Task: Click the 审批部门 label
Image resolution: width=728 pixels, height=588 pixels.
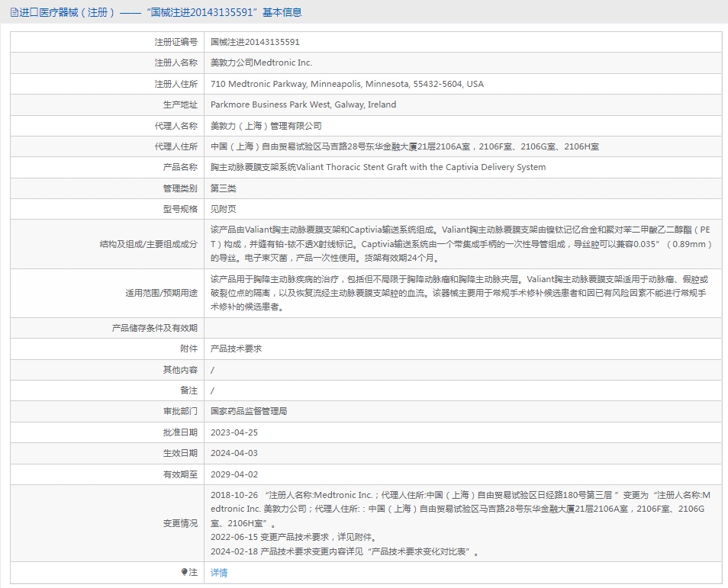Action: (x=180, y=412)
